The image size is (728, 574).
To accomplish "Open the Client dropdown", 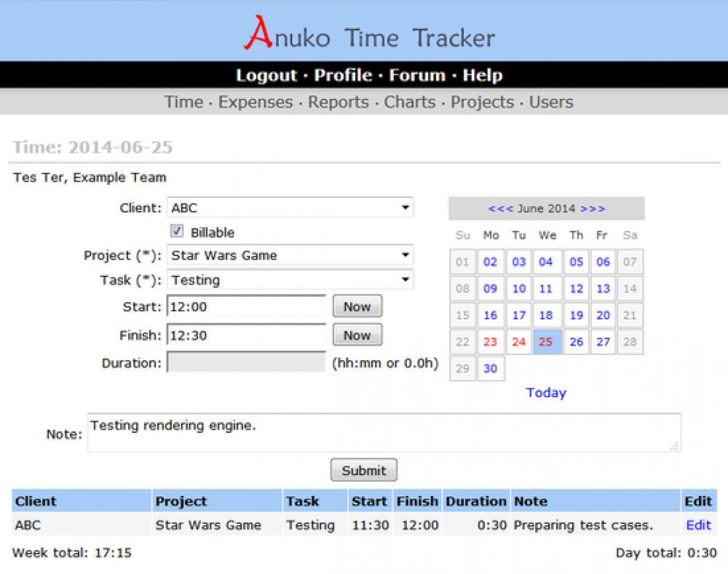I will pyautogui.click(x=290, y=207).
